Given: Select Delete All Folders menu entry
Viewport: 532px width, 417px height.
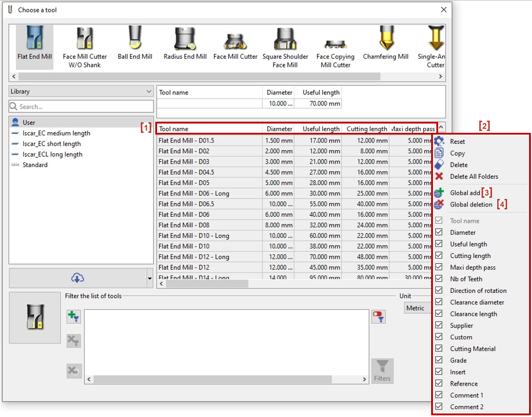Looking at the screenshot, I should tap(473, 176).
